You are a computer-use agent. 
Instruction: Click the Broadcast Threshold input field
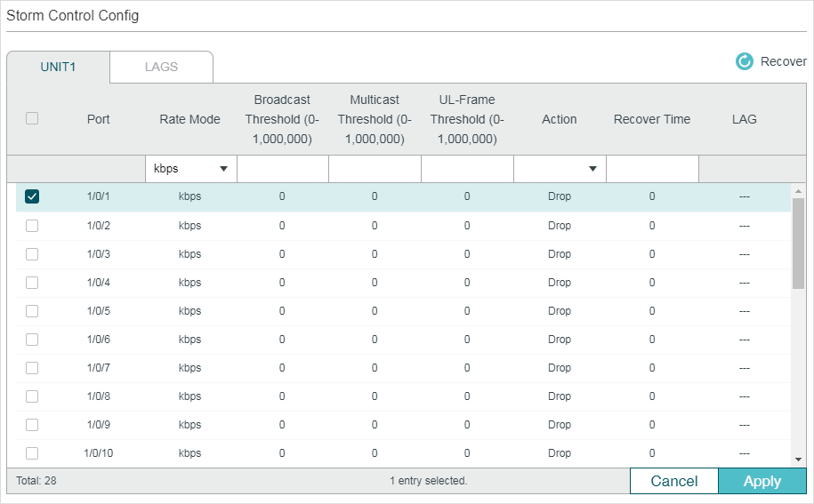[x=283, y=169]
